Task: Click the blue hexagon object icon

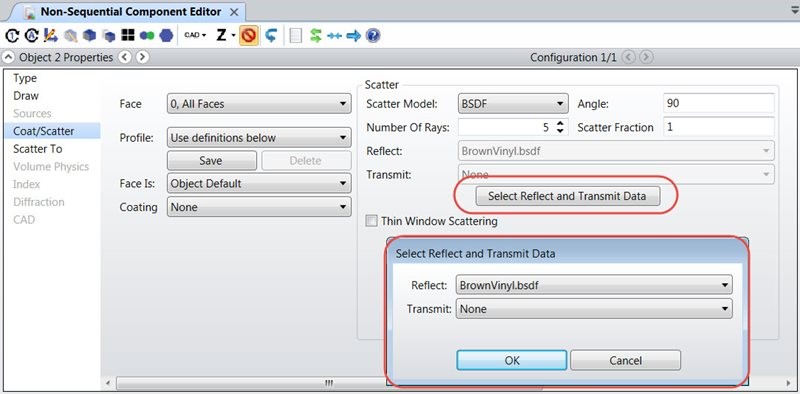Action: 166,36
